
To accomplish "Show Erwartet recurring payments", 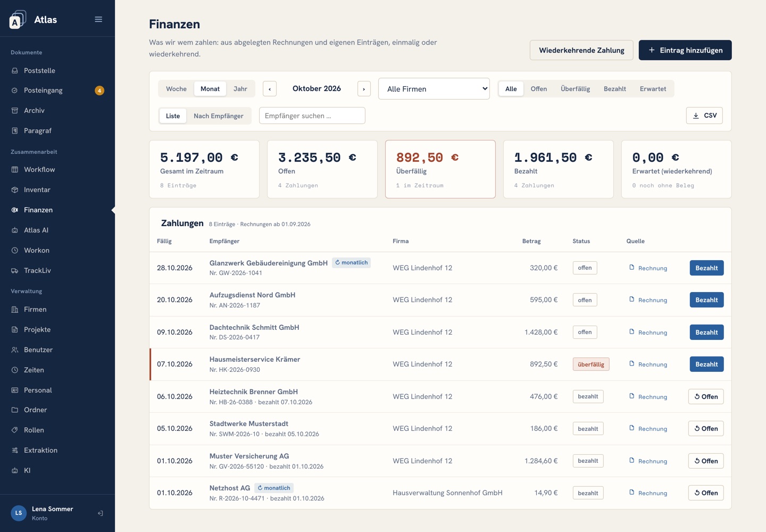I will pos(653,89).
